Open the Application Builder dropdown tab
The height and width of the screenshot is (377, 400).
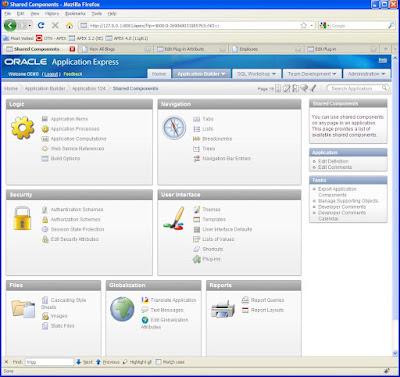click(x=201, y=74)
